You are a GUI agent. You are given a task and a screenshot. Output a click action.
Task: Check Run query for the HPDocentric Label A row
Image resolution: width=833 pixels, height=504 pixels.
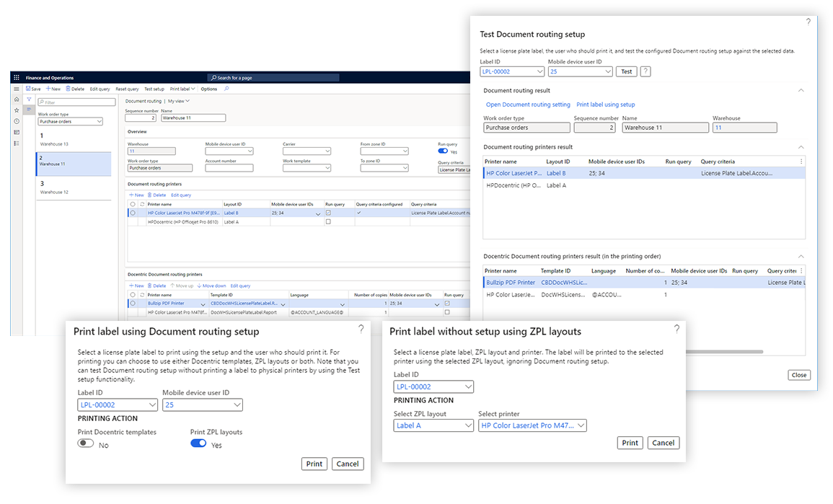click(x=328, y=222)
